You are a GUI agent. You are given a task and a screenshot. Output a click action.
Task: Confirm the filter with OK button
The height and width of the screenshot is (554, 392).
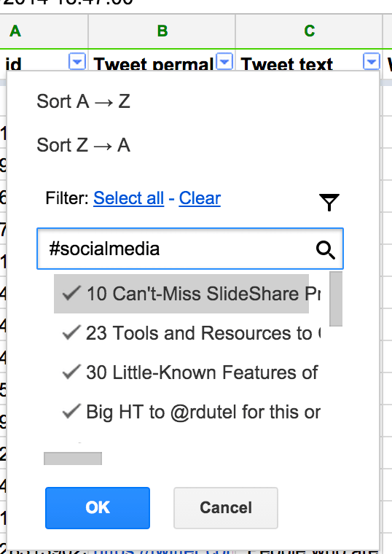tap(98, 508)
